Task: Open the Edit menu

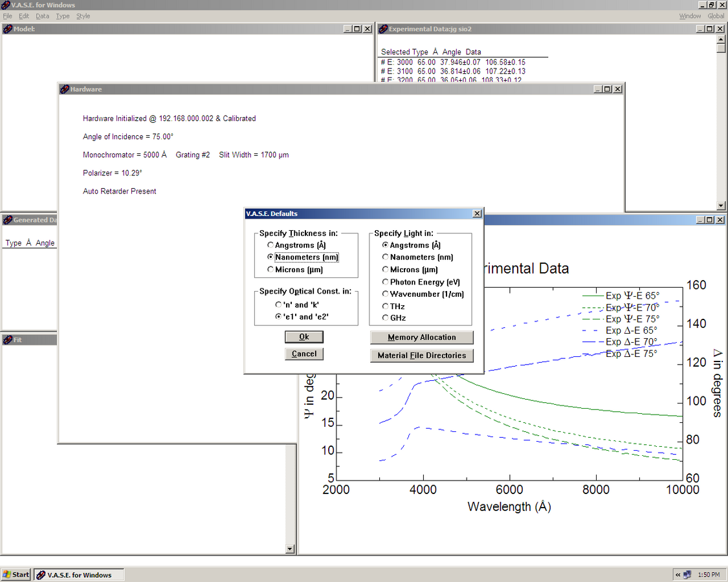Action: pos(24,16)
